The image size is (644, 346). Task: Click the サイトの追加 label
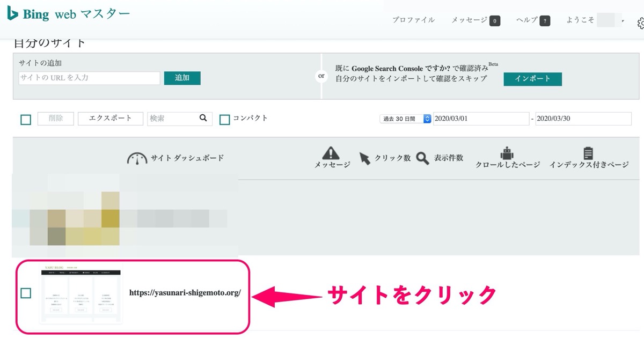[40, 63]
